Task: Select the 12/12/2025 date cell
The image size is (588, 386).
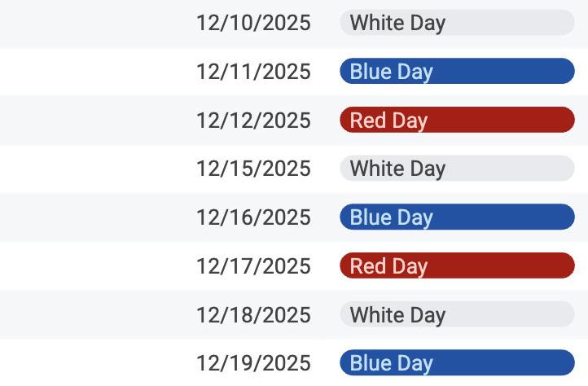Action: pos(253,120)
